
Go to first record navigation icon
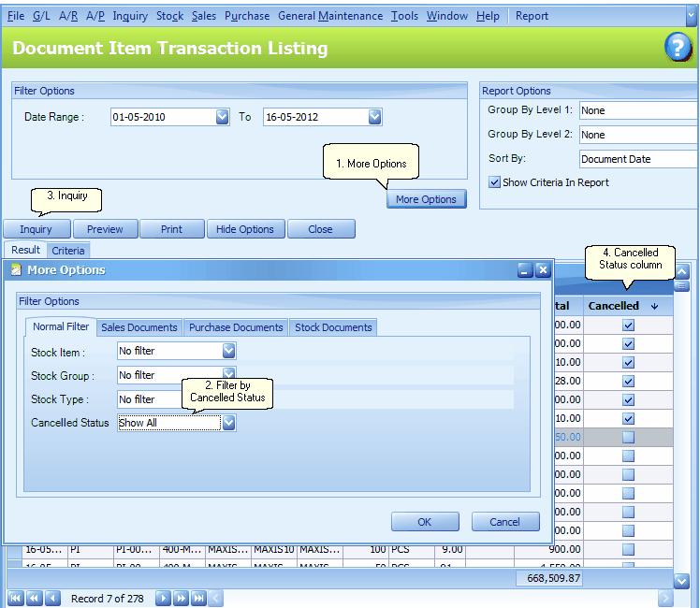click(15, 599)
